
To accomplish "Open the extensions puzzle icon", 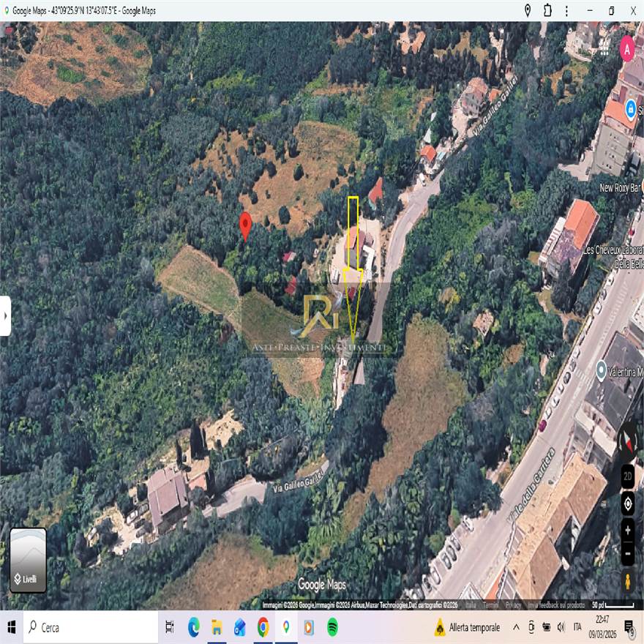I will pos(547,11).
